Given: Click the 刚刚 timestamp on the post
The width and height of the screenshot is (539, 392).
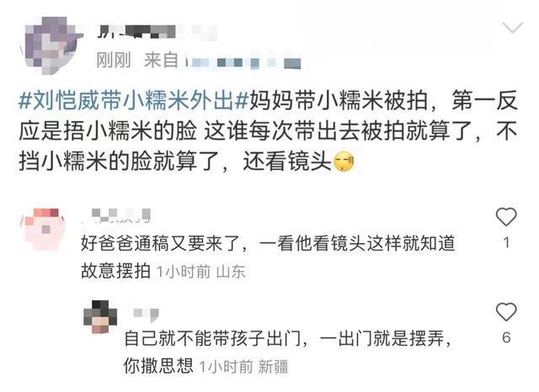Looking at the screenshot, I should (114, 61).
